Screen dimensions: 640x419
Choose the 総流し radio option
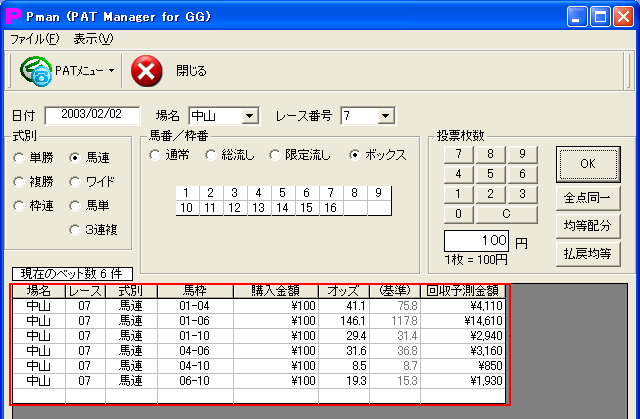pos(212,155)
